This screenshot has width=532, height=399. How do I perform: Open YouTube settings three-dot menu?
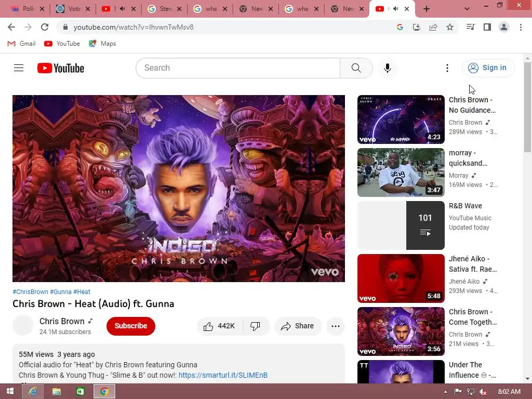(447, 68)
